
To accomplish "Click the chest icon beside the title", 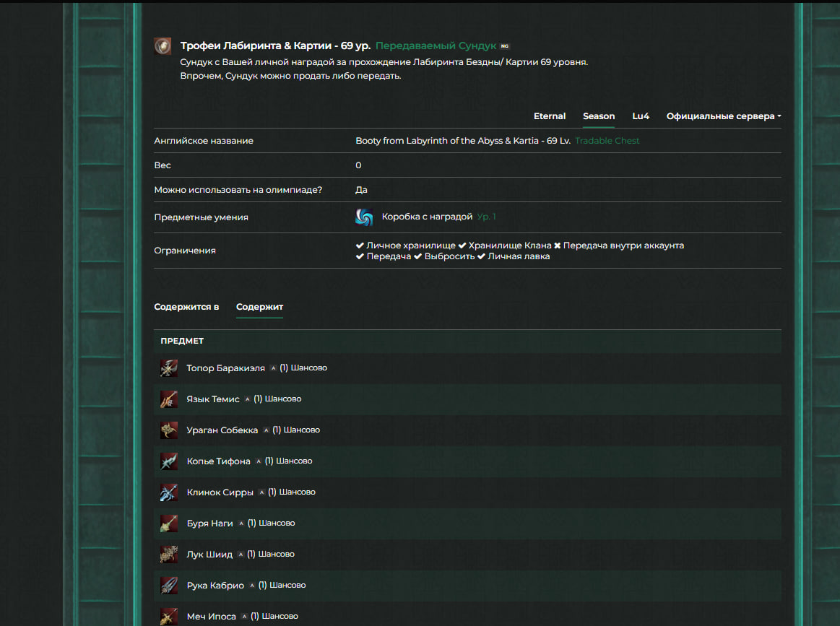I will tap(163, 46).
